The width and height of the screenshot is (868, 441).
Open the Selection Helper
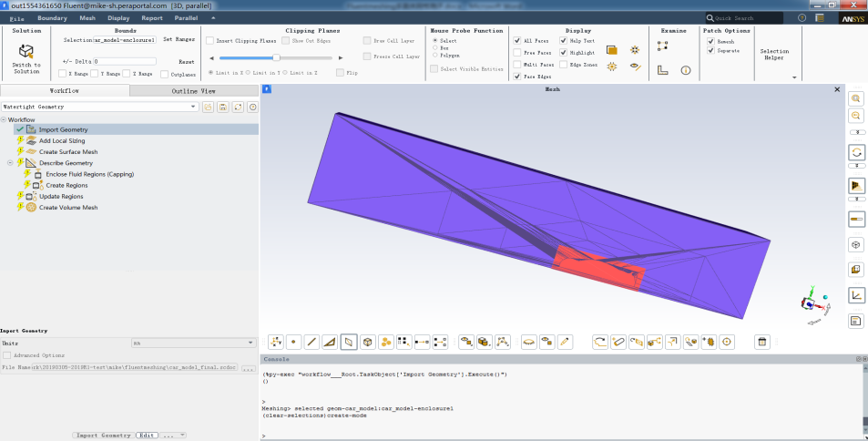(x=774, y=55)
